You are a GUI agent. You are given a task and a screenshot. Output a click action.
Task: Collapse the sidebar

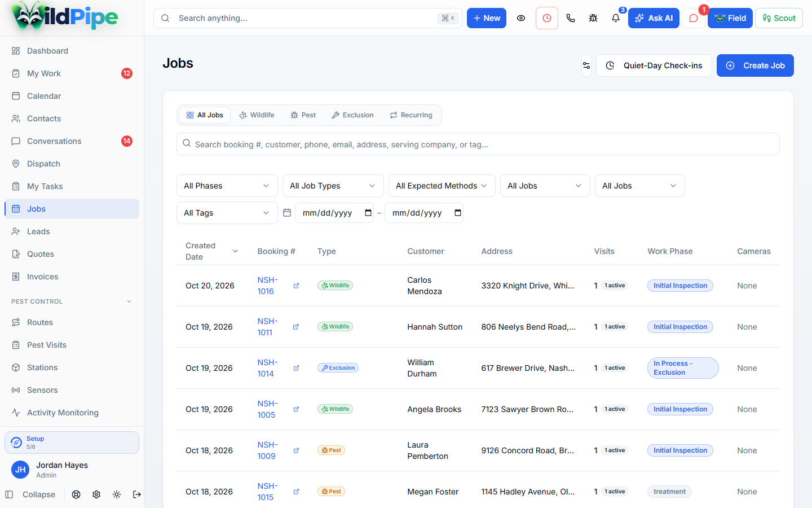pos(30,494)
